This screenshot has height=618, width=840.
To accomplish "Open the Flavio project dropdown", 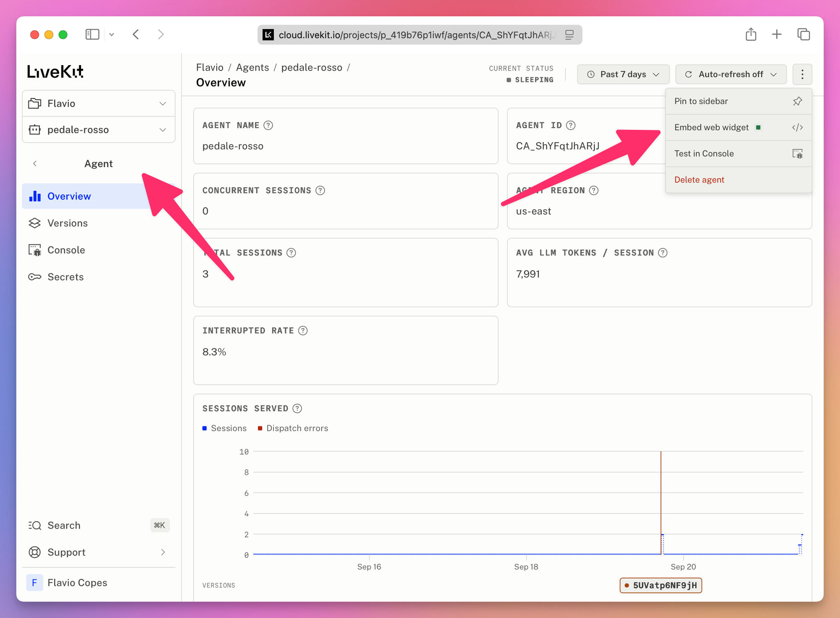I will [99, 103].
